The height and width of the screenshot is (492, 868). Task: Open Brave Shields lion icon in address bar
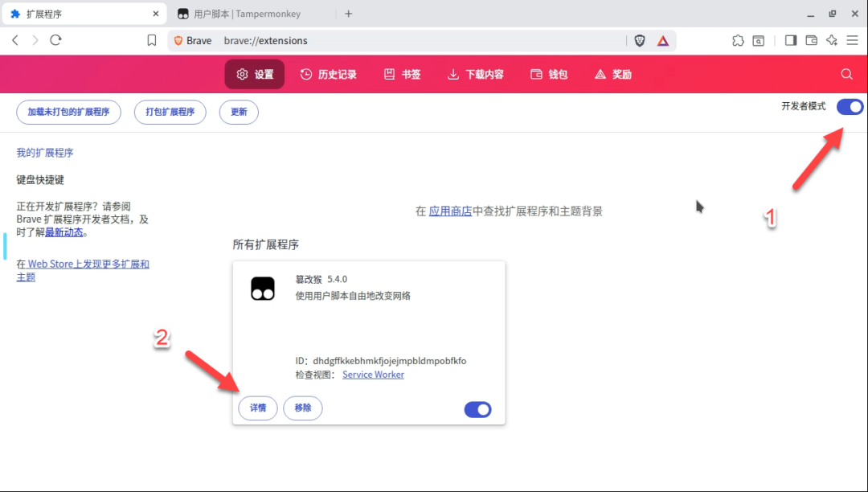(640, 40)
